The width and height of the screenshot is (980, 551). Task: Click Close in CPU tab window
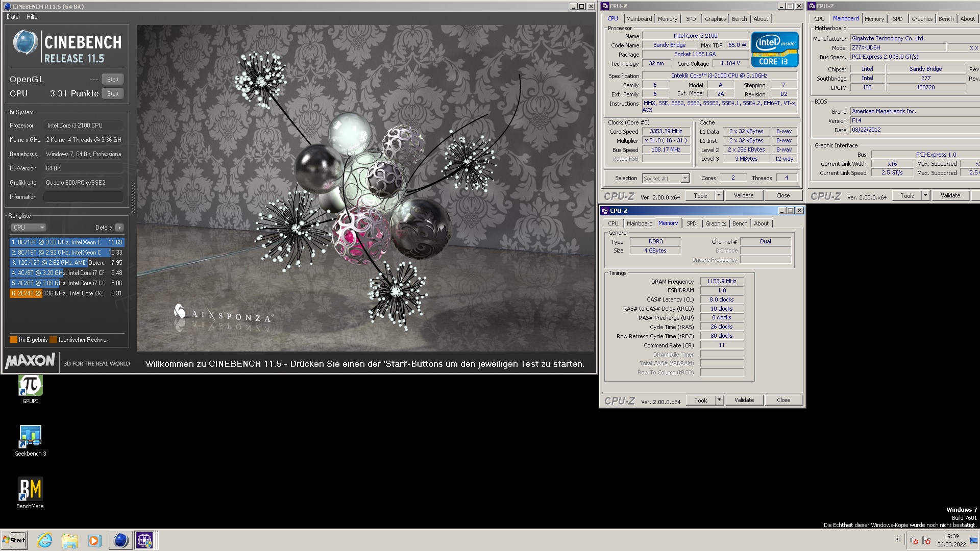(783, 195)
